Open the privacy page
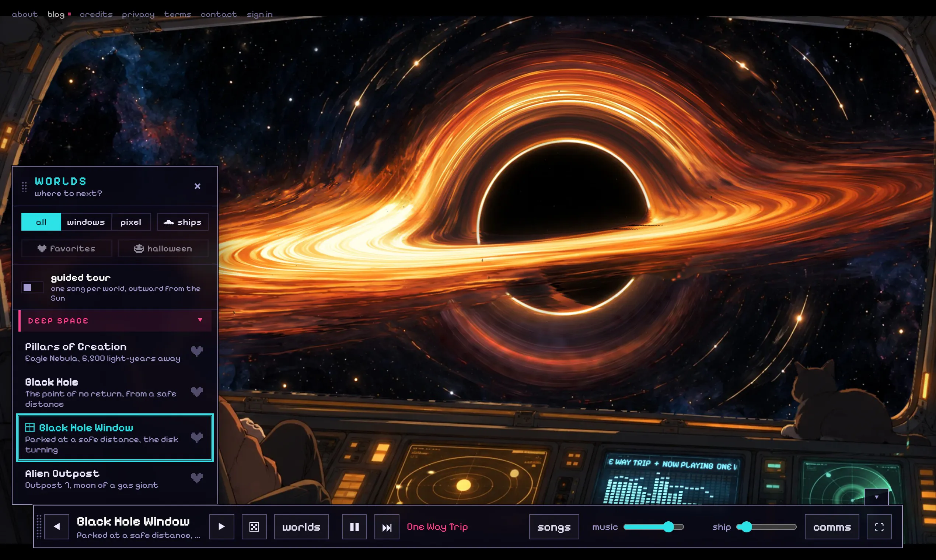This screenshot has width=936, height=560. pos(138,14)
